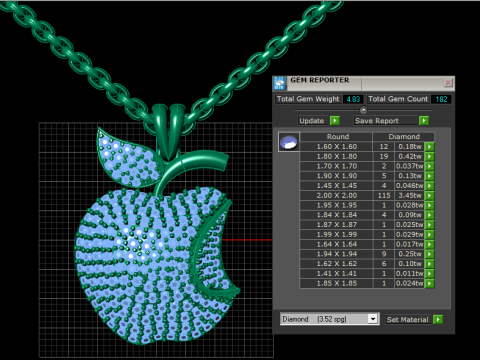Click green arrow for 1.60 X 1.60 row
The image size is (480, 360).
click(429, 147)
